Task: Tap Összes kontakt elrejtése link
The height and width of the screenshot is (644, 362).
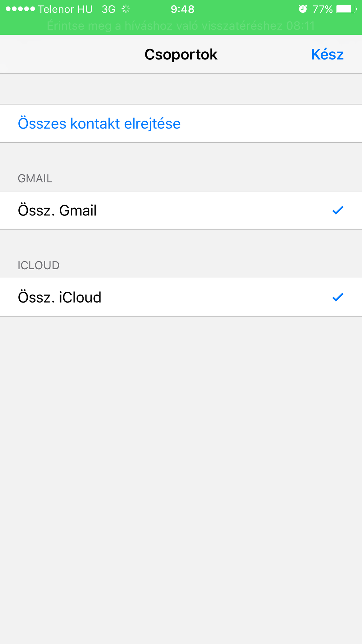Action: [99, 123]
